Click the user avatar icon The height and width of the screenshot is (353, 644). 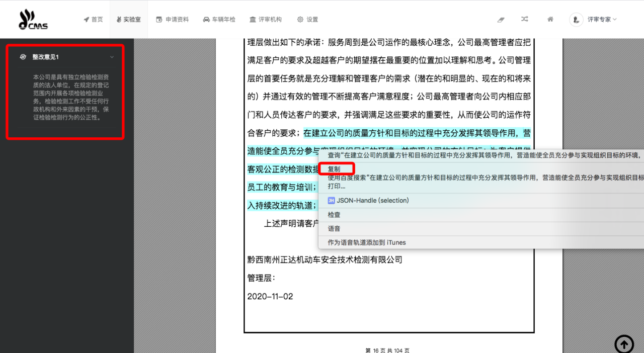[x=576, y=20]
